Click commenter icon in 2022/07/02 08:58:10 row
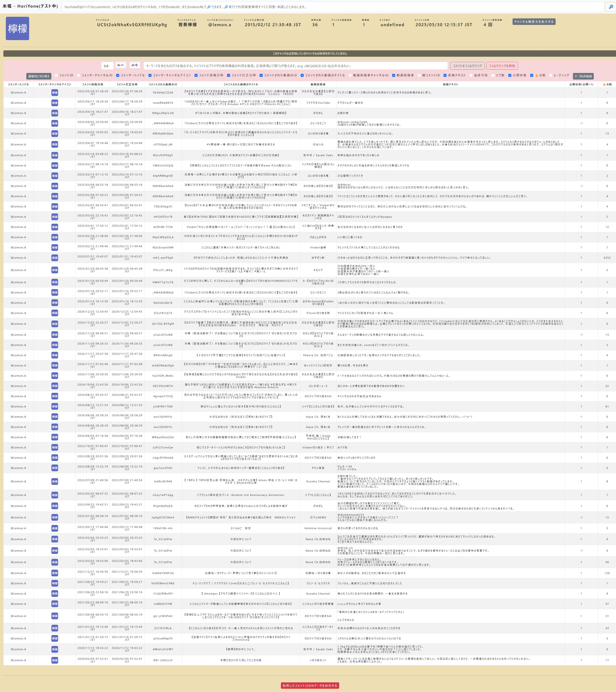 pos(55,517)
